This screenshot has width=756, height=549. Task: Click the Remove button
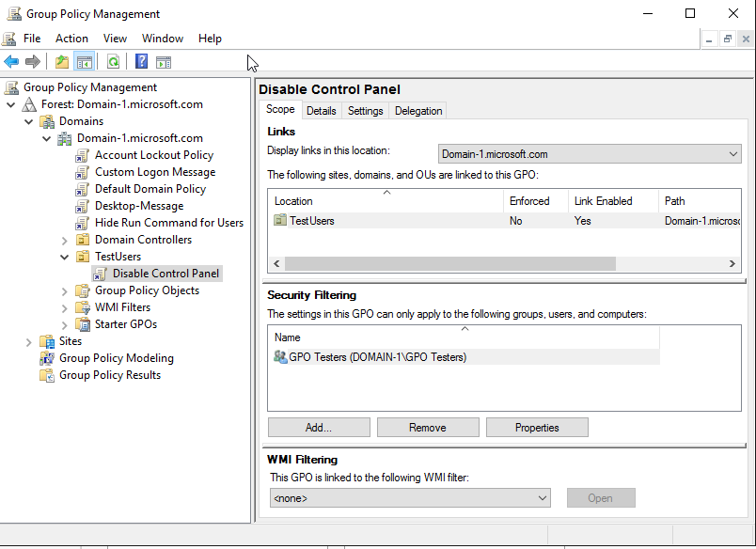coord(428,428)
